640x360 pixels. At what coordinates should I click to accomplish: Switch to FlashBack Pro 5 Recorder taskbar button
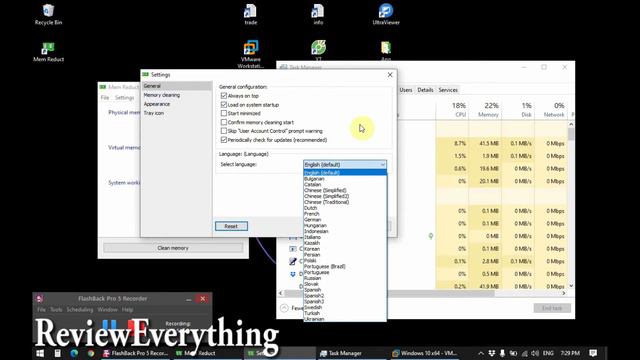(x=135, y=353)
